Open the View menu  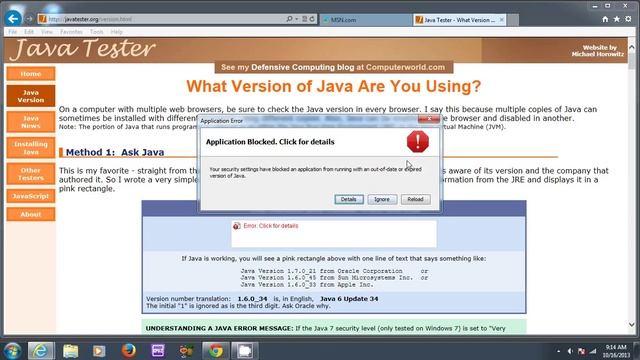pos(47,32)
